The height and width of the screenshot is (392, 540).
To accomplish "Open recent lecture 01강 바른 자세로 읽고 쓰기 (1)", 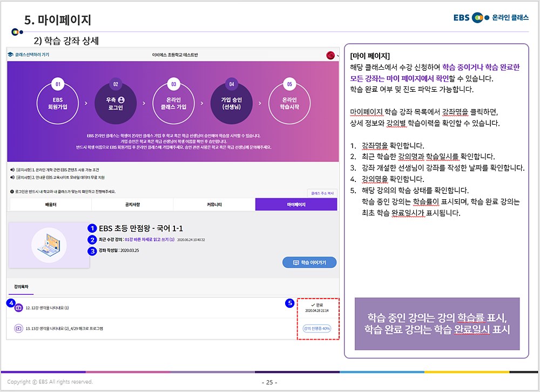I will click(150, 239).
